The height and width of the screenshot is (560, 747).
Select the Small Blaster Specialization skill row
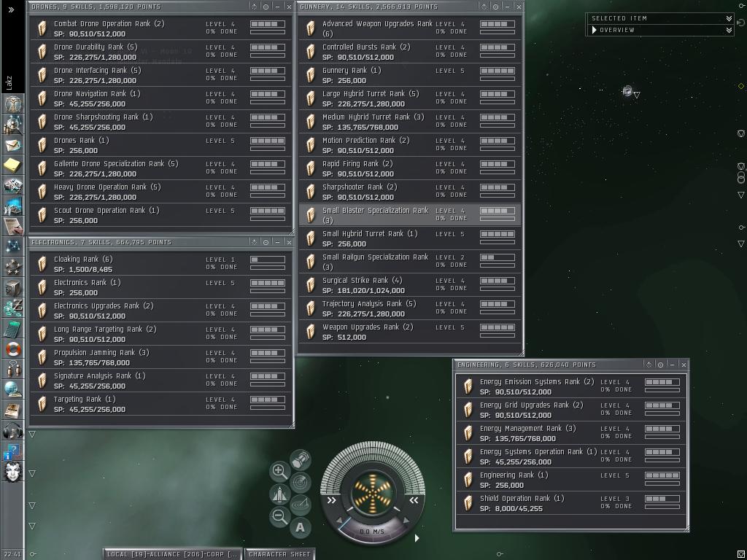[x=410, y=215]
